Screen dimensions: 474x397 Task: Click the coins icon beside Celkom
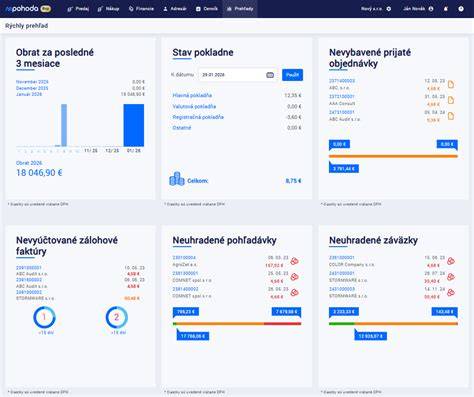177,179
